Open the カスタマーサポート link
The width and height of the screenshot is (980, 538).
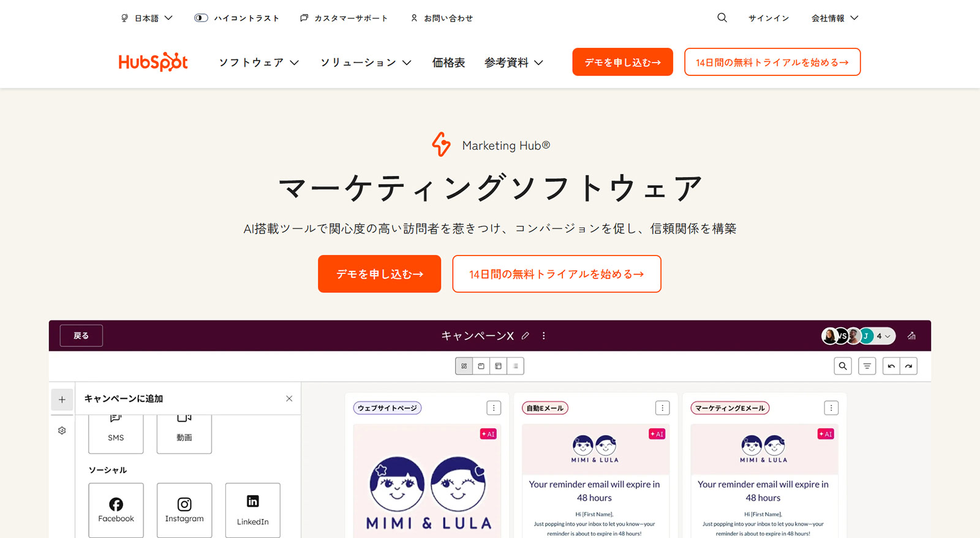(344, 18)
